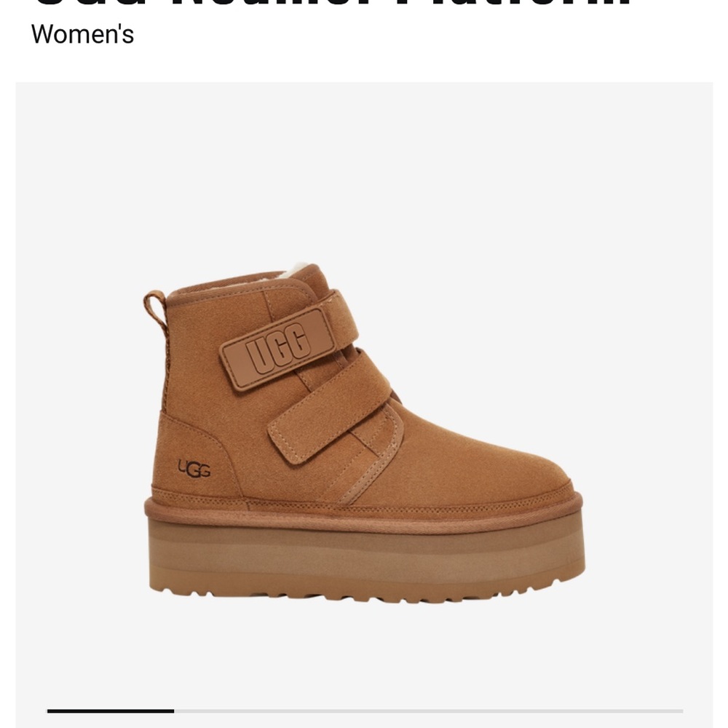This screenshot has width=728, height=728.
Task: Click the UGG Neumel Platform product title
Action: pos(333,4)
